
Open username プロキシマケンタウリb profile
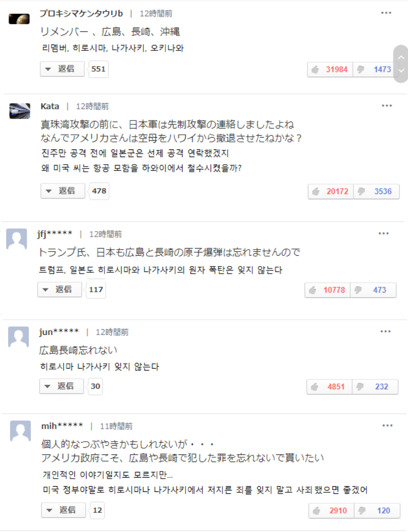click(x=81, y=14)
